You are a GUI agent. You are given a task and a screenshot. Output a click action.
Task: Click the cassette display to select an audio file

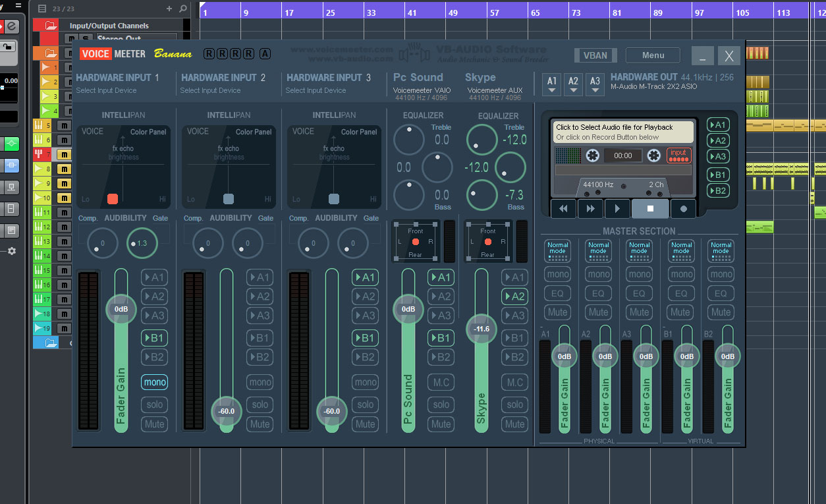[622, 132]
